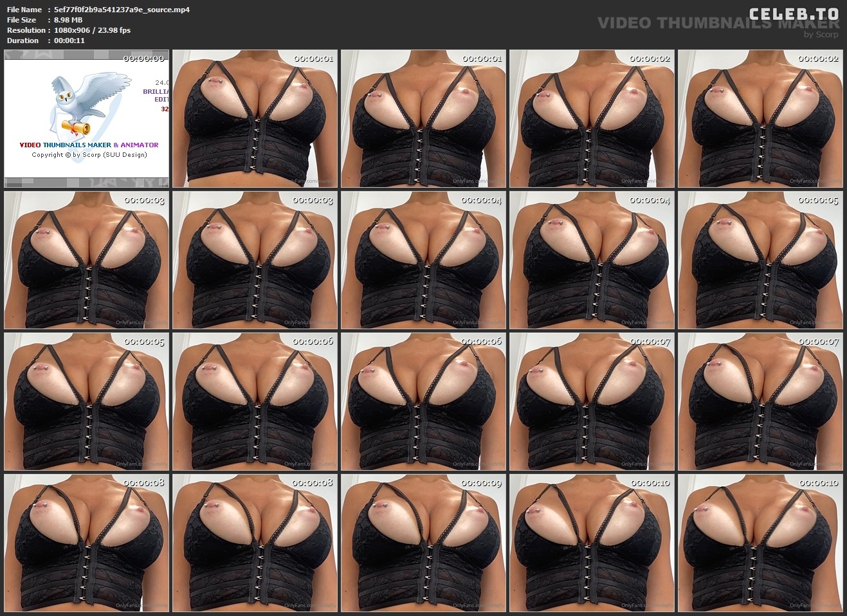Click the first thumbnail stamped 00:00:05
The image size is (847, 616).
pyautogui.click(x=760, y=260)
